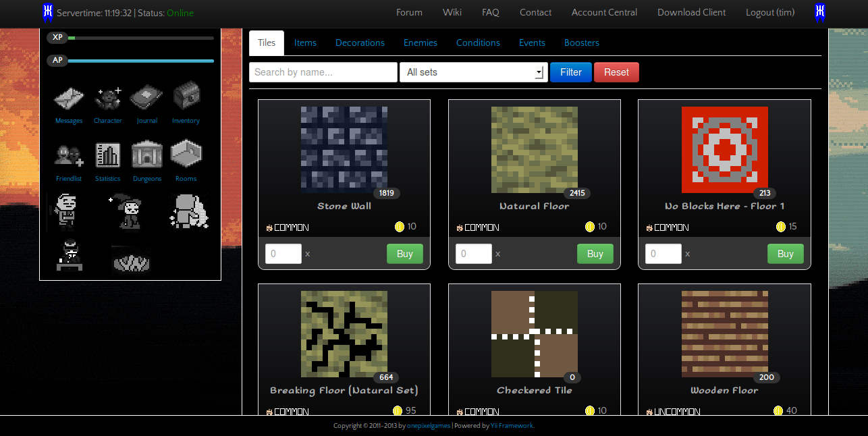Click the Checkered Tile image

pos(535,334)
